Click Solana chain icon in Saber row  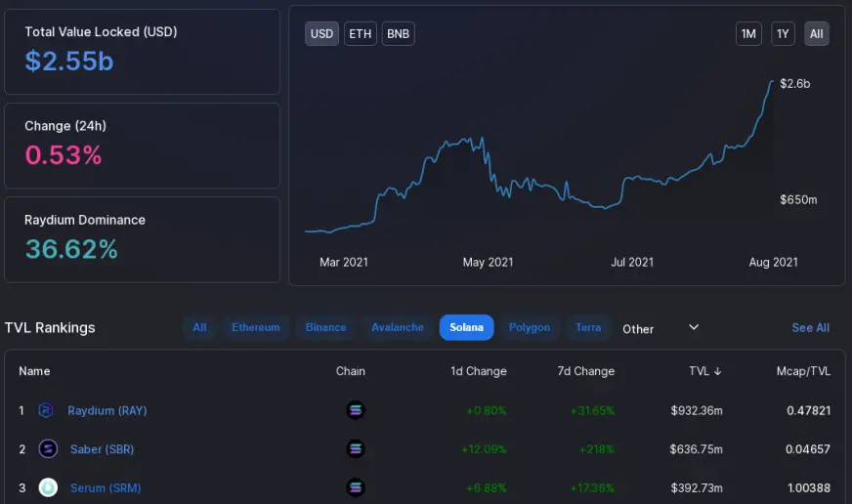pos(356,449)
